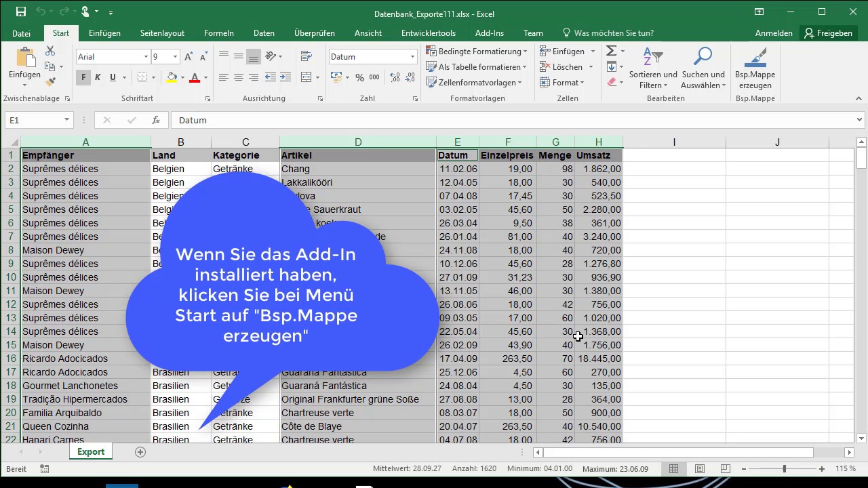
Task: Select the Export sheet tab
Action: [x=91, y=452]
